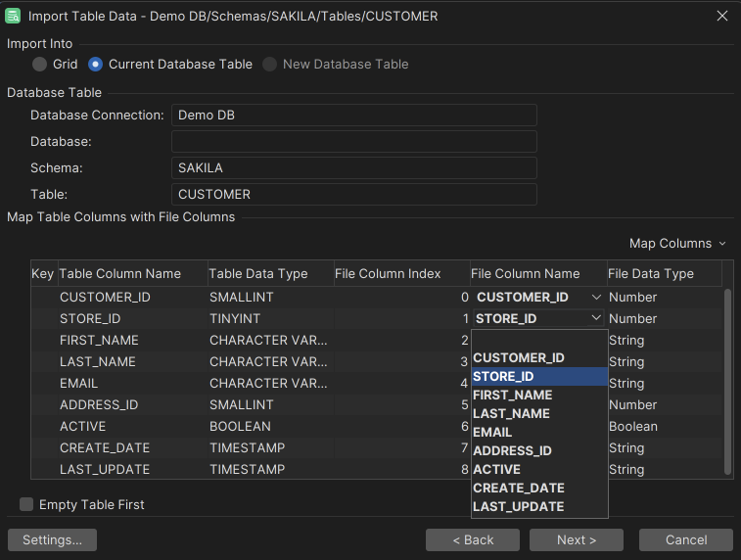This screenshot has height=560, width=741.
Task: Close the Import Table Data dialog
Action: (722, 16)
